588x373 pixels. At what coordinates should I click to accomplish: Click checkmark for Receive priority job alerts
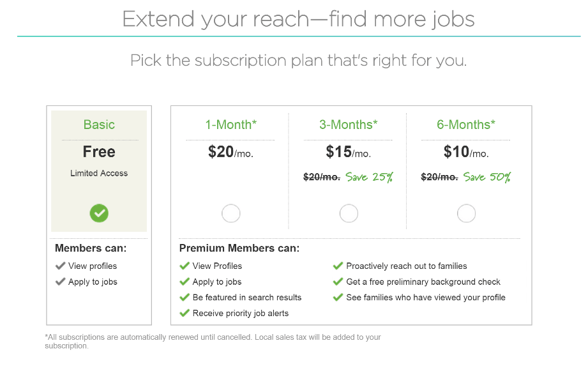click(x=185, y=313)
